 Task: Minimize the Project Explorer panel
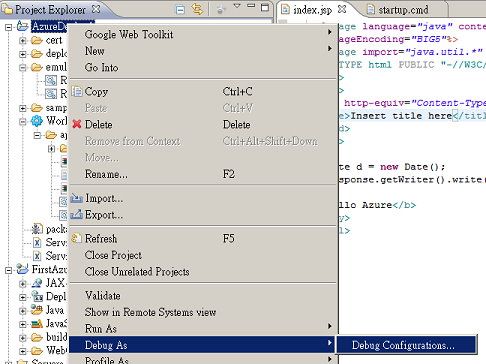point(251,6)
